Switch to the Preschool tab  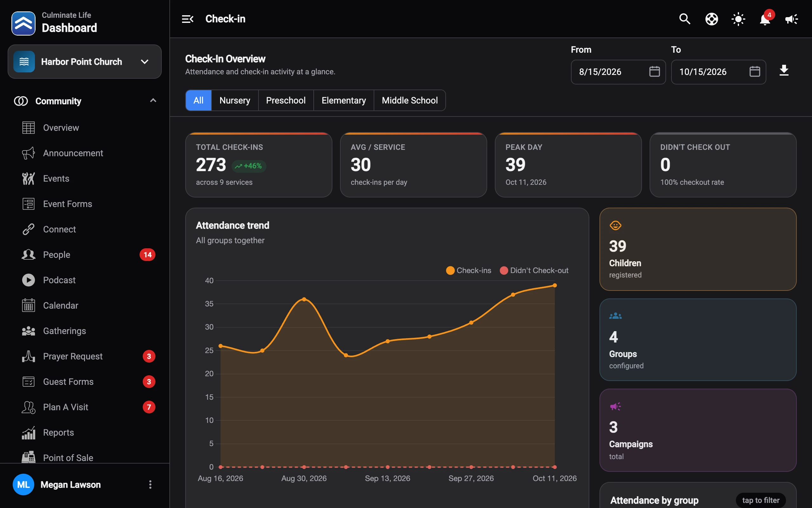(285, 100)
